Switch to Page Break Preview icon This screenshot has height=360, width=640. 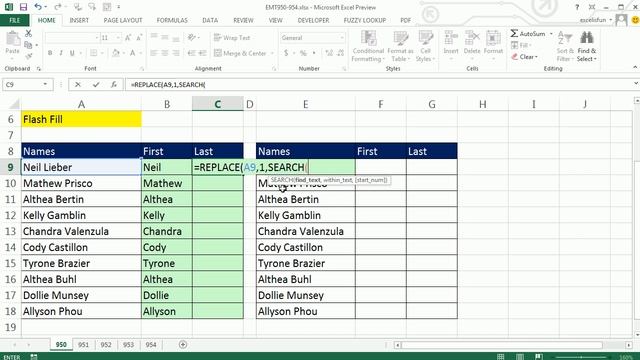538,357
